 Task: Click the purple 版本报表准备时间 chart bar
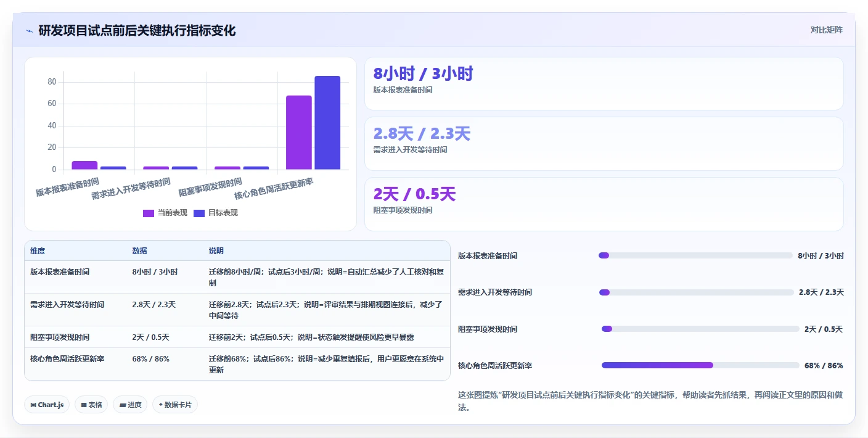(x=84, y=165)
